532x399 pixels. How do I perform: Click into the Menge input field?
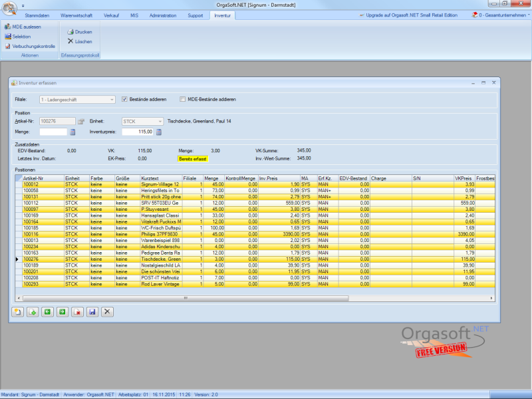coord(53,132)
